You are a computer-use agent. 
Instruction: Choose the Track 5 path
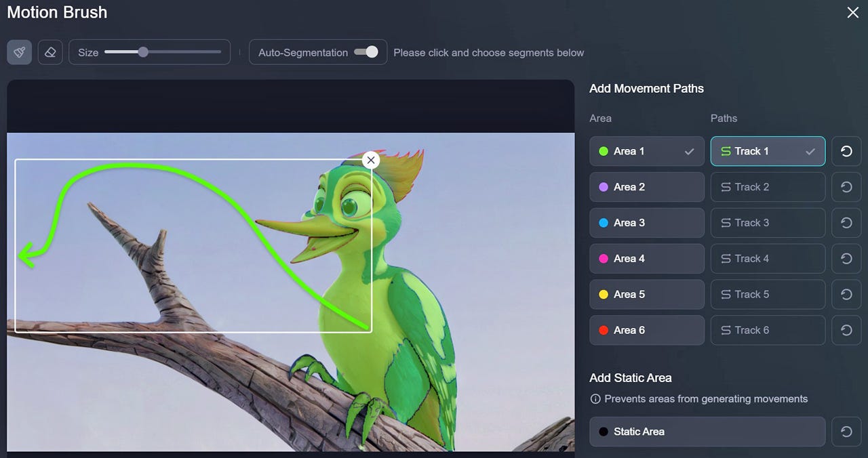(x=768, y=295)
